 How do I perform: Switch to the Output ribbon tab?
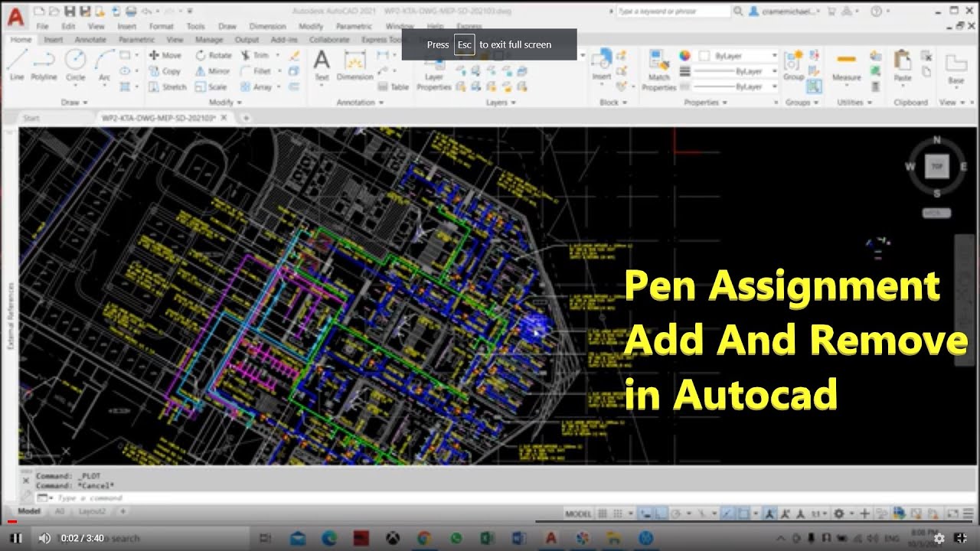point(247,40)
